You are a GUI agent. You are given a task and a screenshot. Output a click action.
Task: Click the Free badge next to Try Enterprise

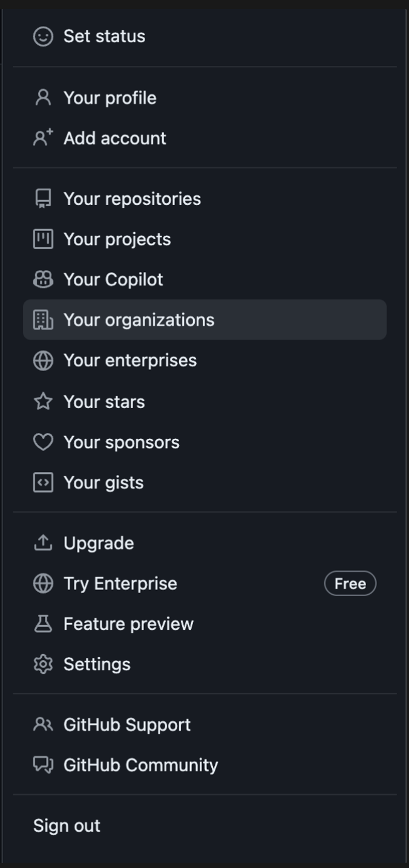click(x=350, y=584)
